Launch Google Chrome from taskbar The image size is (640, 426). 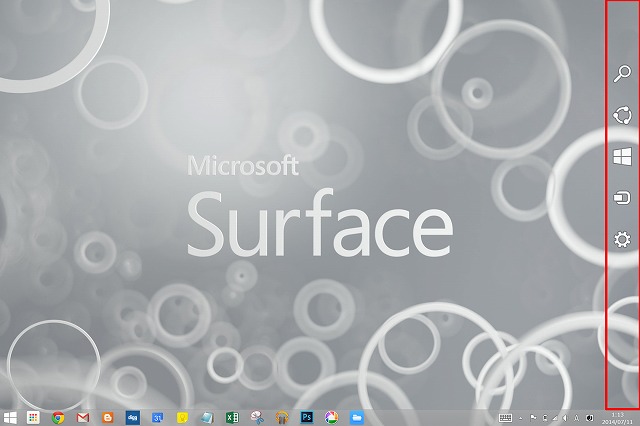(58, 417)
